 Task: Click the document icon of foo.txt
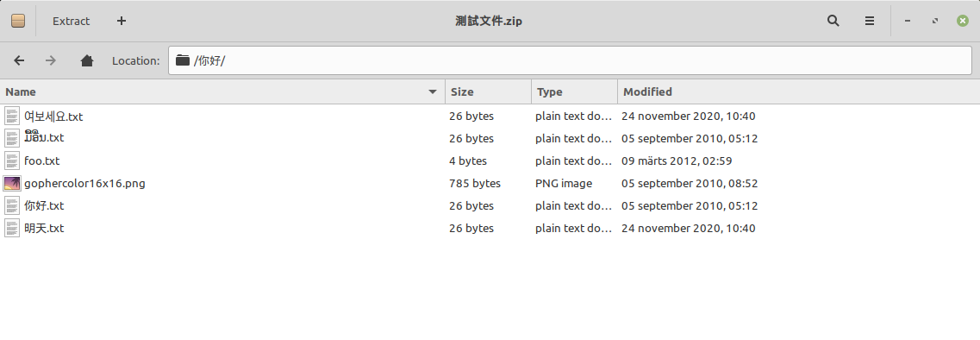click(x=12, y=161)
